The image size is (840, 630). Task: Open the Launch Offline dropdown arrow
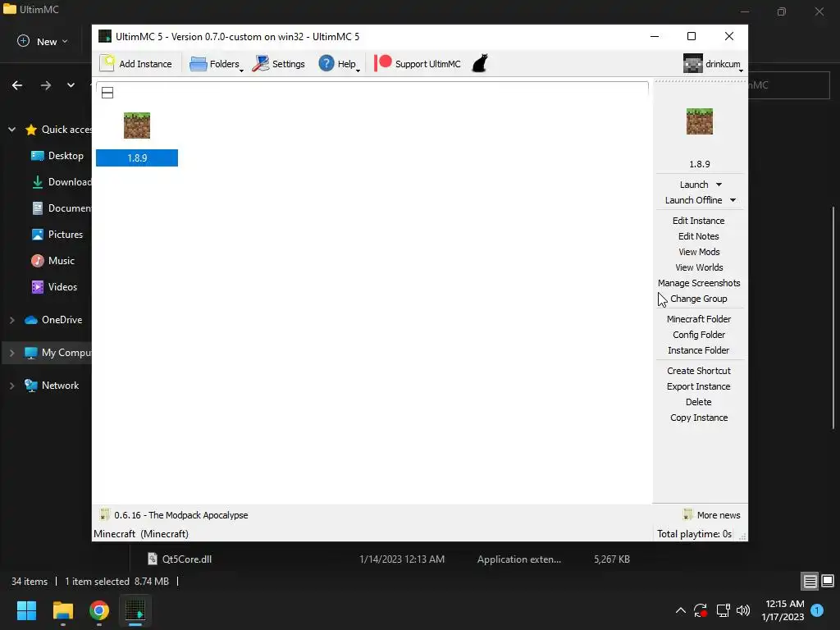click(x=733, y=200)
